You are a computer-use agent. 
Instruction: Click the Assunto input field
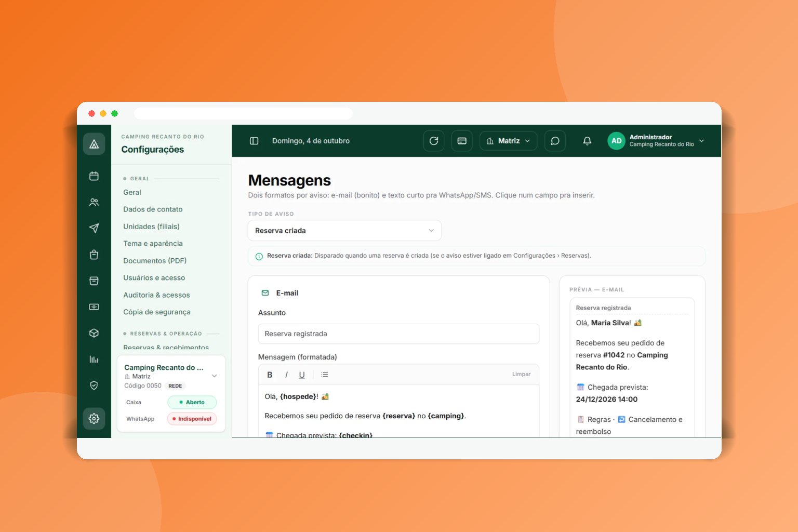pos(398,334)
